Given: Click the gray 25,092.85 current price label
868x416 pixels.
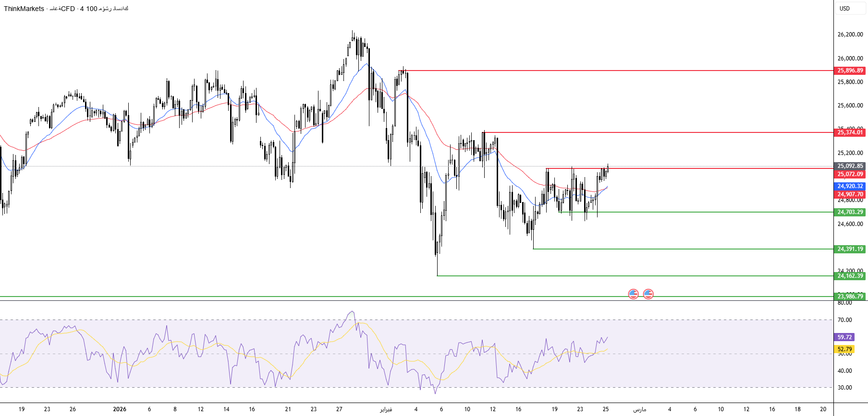Looking at the screenshot, I should coord(850,166).
